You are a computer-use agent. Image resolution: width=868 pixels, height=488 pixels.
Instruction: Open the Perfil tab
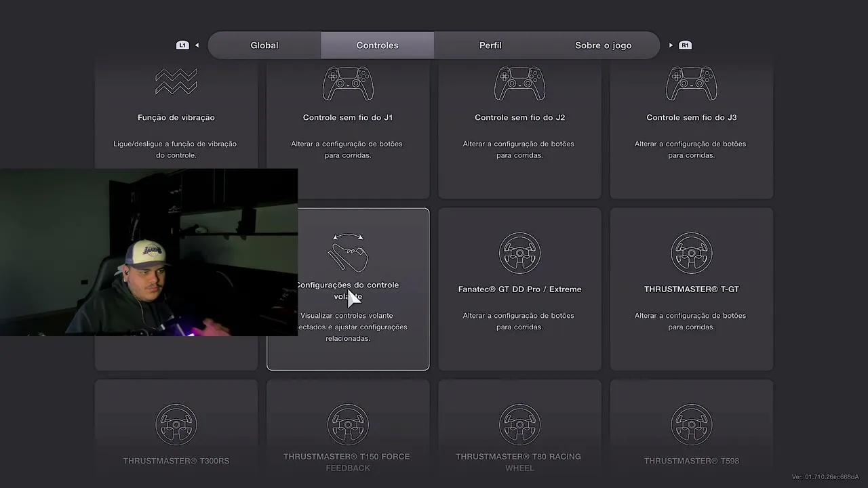pos(490,45)
